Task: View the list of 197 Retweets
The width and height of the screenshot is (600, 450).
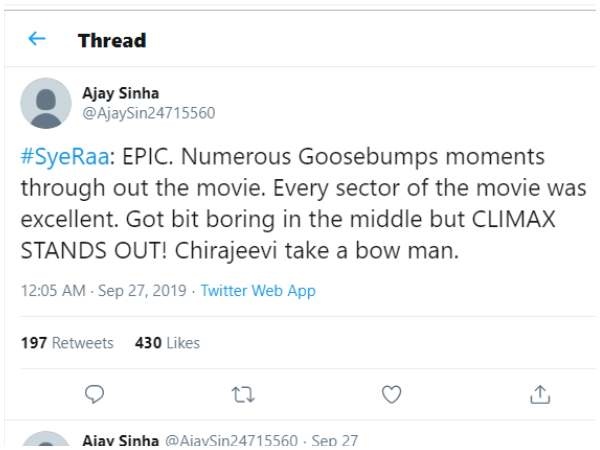Action: (67, 343)
